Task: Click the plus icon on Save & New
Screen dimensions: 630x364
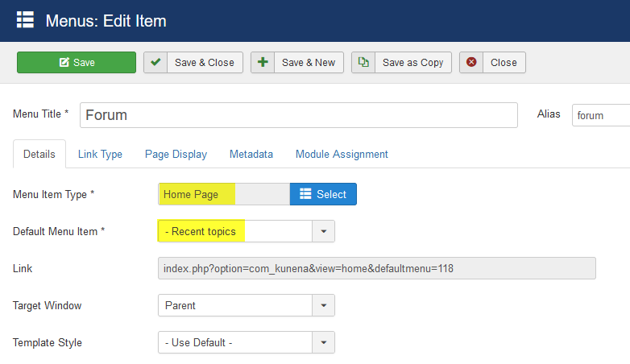Action: click(263, 63)
